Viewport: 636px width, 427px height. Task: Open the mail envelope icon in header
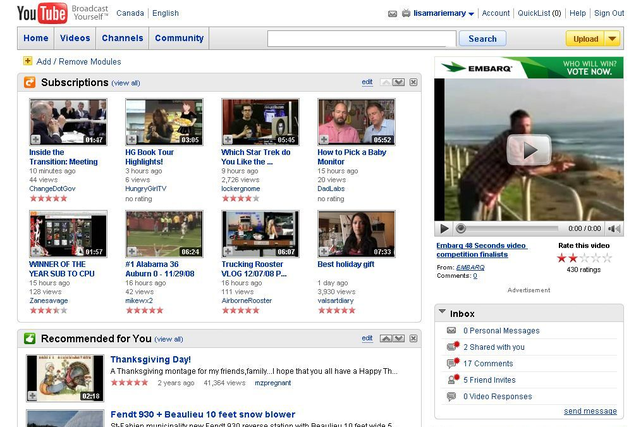(x=392, y=14)
